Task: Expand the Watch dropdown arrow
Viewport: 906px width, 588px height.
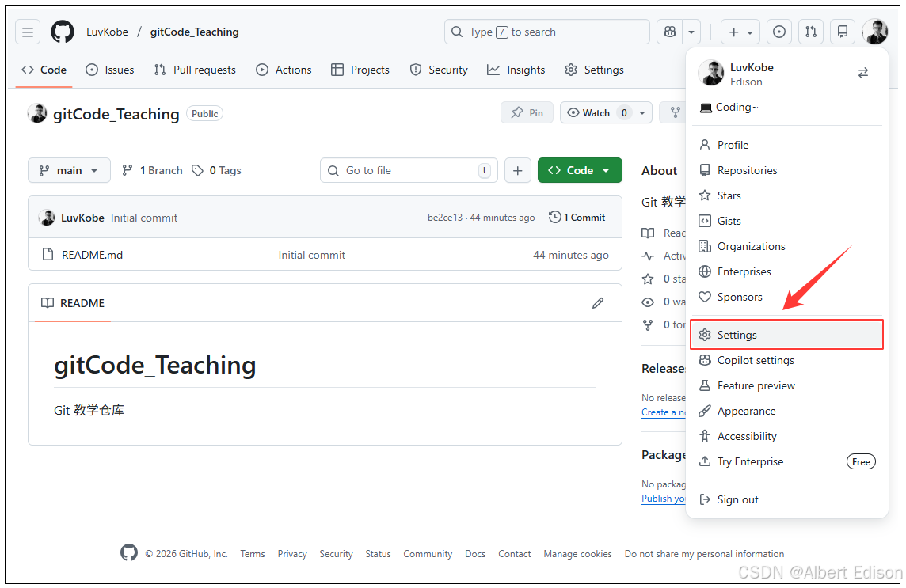Action: coord(642,112)
